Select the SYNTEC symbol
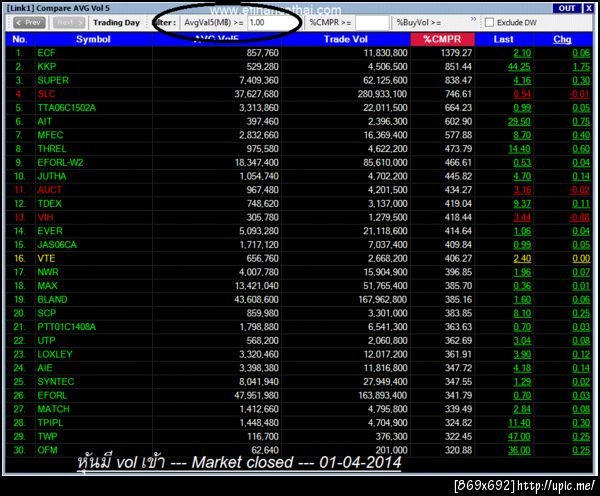Image resolution: width=600 pixels, height=496 pixels. click(x=56, y=382)
